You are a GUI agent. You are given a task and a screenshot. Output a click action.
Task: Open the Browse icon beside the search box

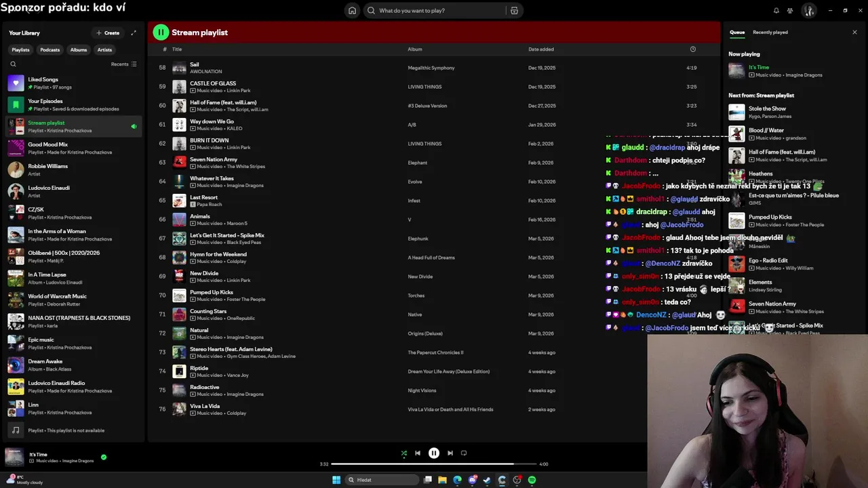[x=514, y=10]
